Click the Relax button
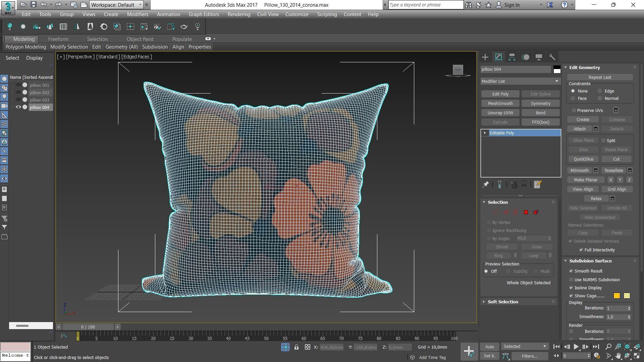 point(596,199)
